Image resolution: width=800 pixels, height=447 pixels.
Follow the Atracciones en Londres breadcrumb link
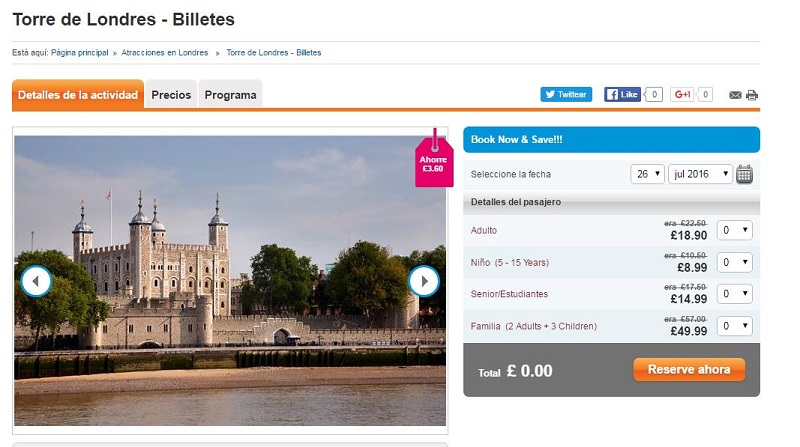click(165, 53)
